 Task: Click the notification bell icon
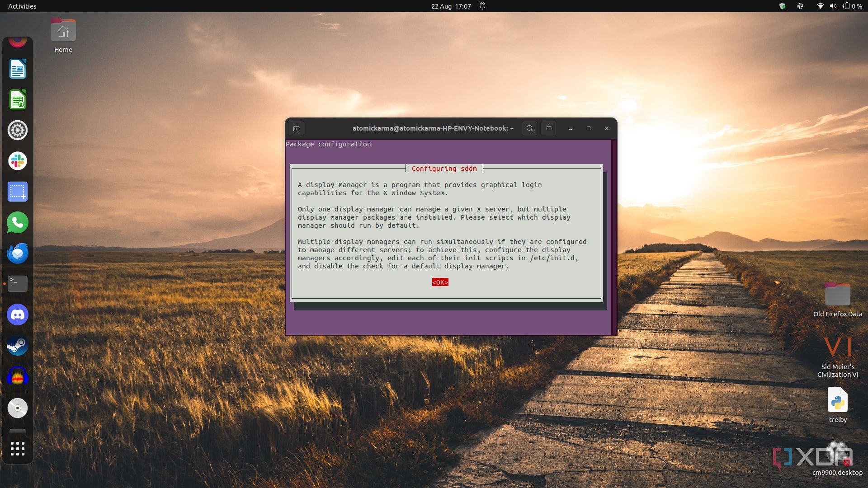482,6
